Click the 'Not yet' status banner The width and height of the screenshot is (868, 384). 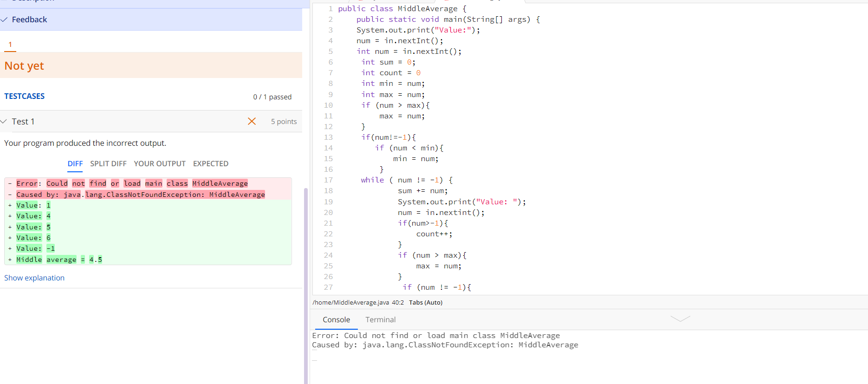coord(151,65)
